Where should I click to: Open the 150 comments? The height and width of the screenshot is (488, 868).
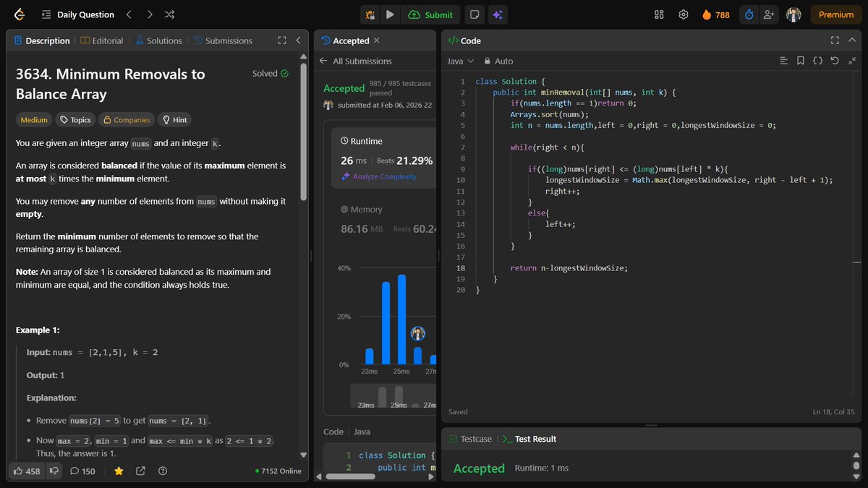point(82,471)
